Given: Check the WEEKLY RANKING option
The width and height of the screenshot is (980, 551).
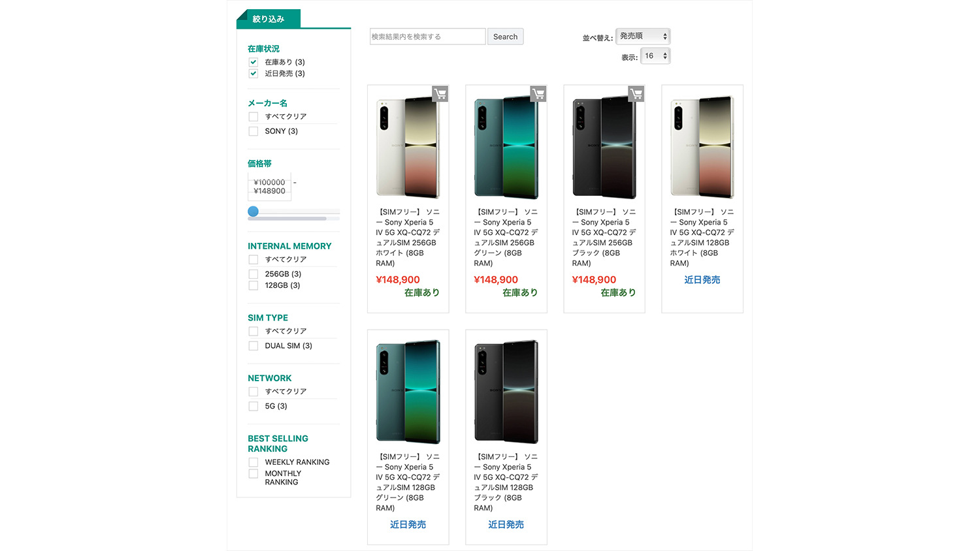Looking at the screenshot, I should pos(253,462).
